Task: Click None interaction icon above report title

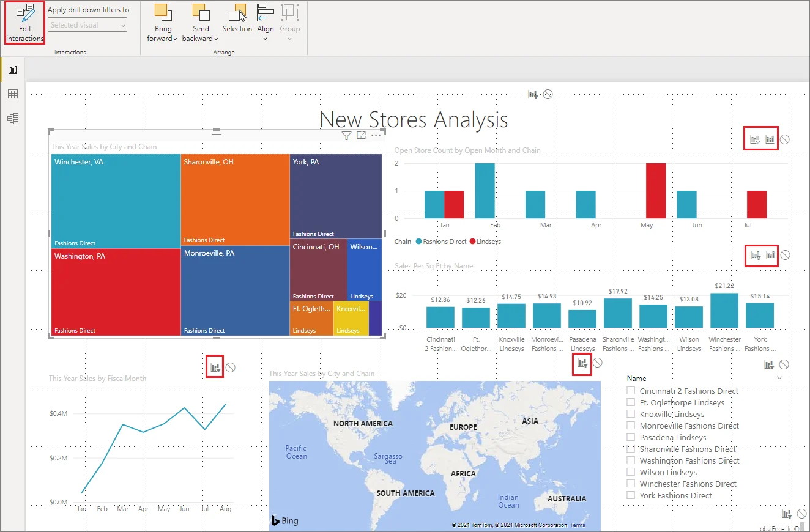Action: [548, 94]
